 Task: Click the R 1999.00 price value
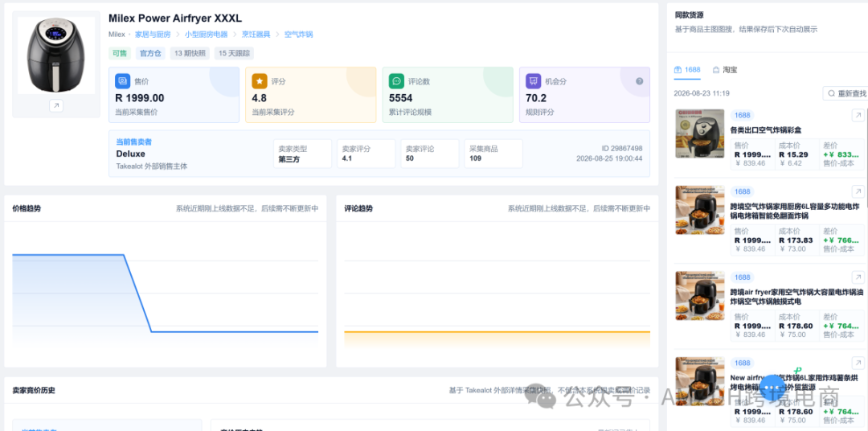[140, 98]
